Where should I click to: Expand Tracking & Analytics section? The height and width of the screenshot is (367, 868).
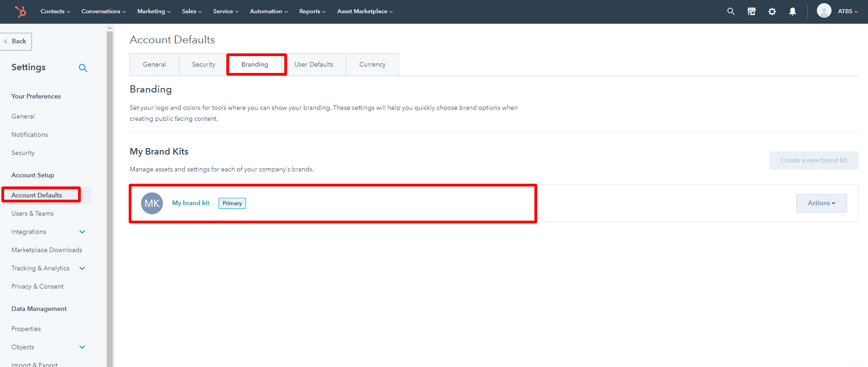[x=82, y=268]
